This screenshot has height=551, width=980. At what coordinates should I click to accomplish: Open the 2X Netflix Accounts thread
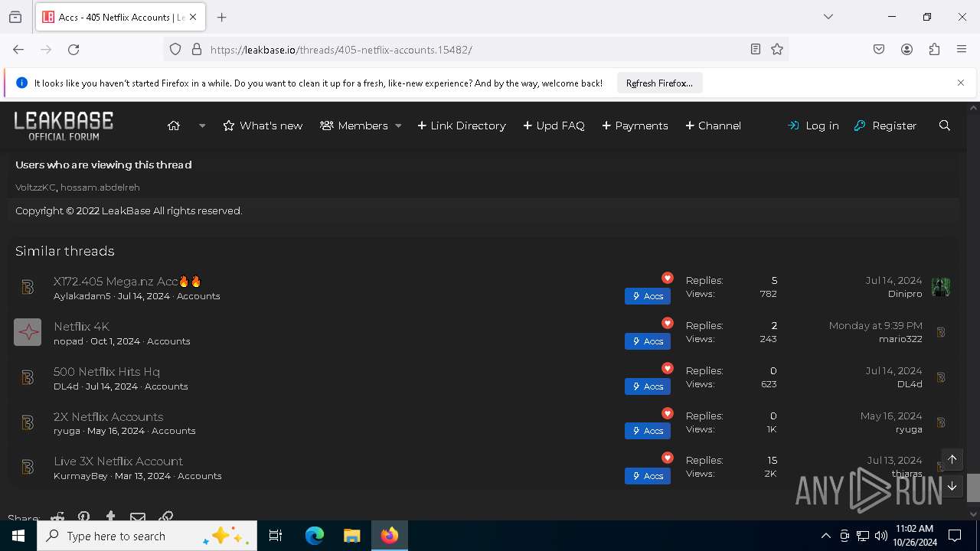coord(108,416)
